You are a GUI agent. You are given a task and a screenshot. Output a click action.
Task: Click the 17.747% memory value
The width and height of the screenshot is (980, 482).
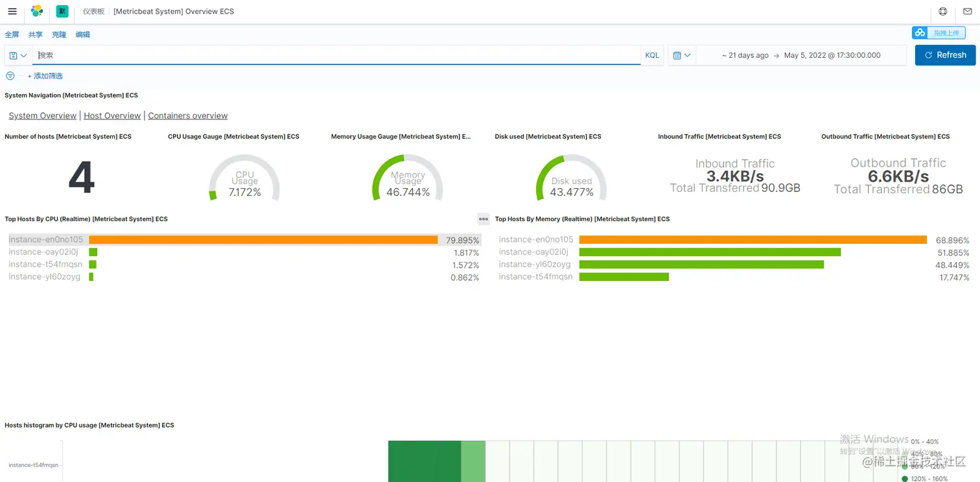click(x=955, y=277)
